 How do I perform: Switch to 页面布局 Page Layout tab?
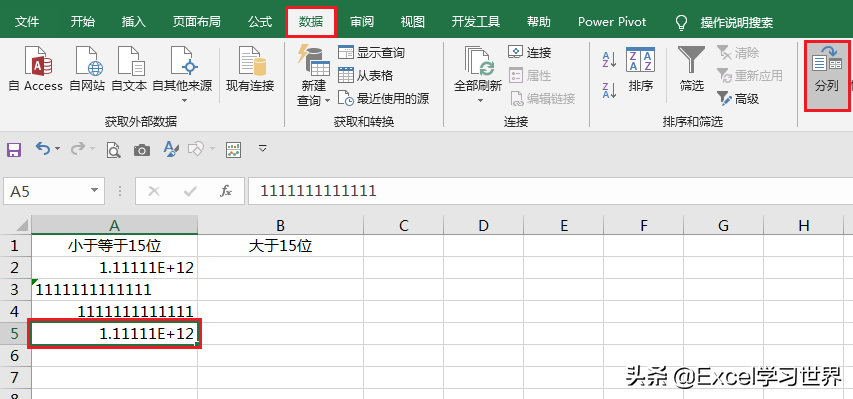(x=196, y=22)
